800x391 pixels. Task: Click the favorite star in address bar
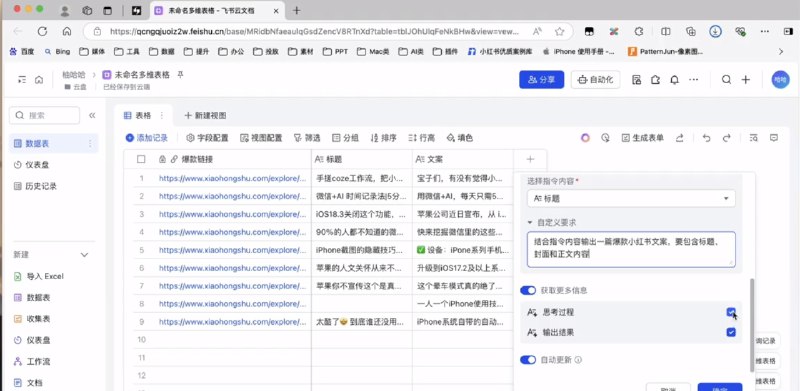click(x=560, y=31)
